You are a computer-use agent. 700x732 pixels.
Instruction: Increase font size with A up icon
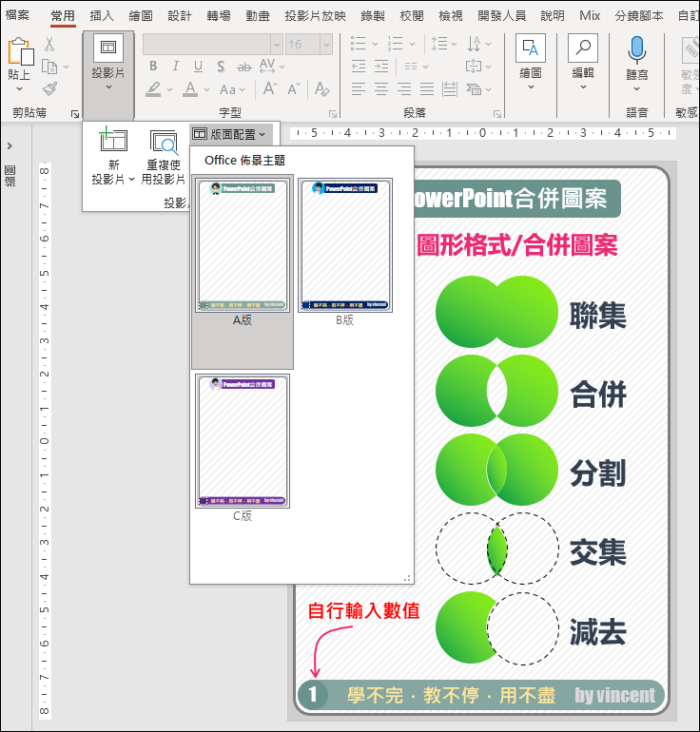(x=270, y=88)
